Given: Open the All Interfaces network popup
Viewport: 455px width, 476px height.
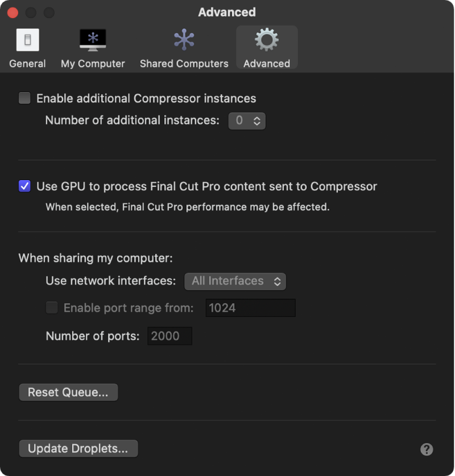Looking at the screenshot, I should (235, 281).
